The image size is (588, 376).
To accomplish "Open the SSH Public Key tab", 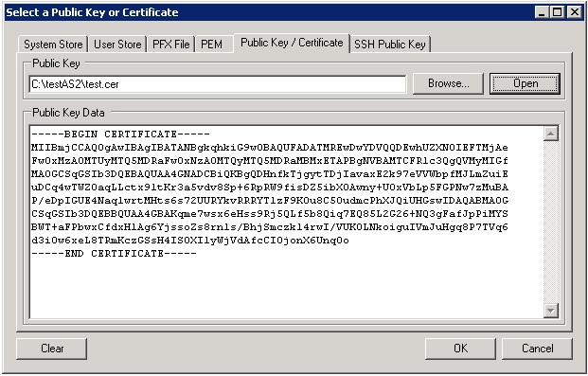I will (390, 45).
